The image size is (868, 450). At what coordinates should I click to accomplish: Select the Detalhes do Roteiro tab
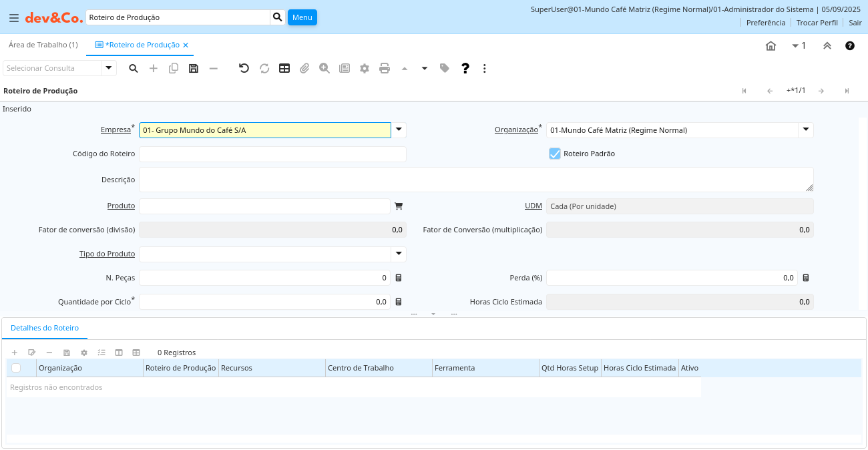[45, 328]
